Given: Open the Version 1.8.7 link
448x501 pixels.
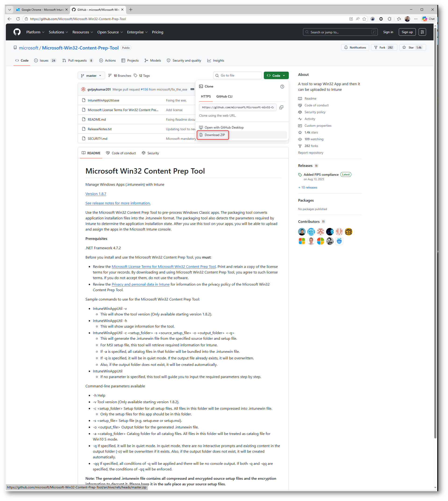Looking at the screenshot, I should tap(96, 194).
